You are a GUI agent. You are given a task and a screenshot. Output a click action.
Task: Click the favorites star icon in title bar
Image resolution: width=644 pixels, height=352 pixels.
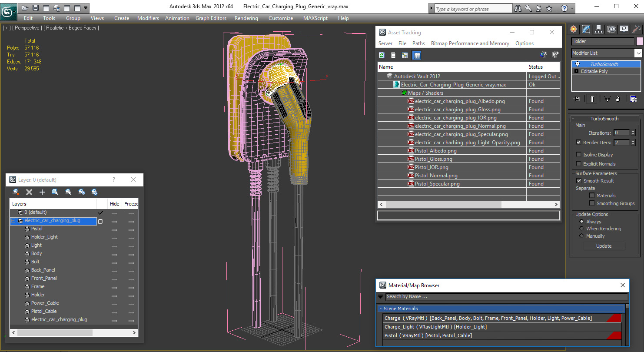pyautogui.click(x=549, y=8)
